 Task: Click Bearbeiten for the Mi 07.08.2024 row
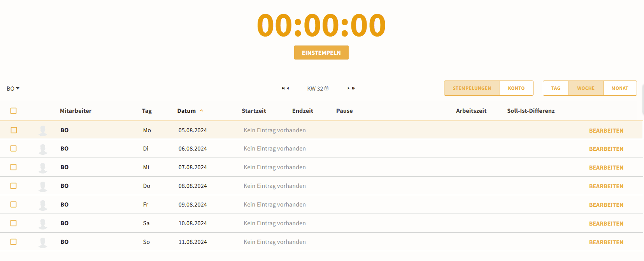pos(606,168)
